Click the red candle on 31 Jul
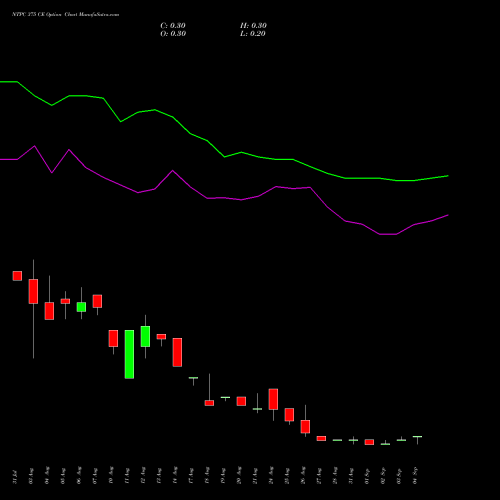This screenshot has height=500, width=500. 17,276
